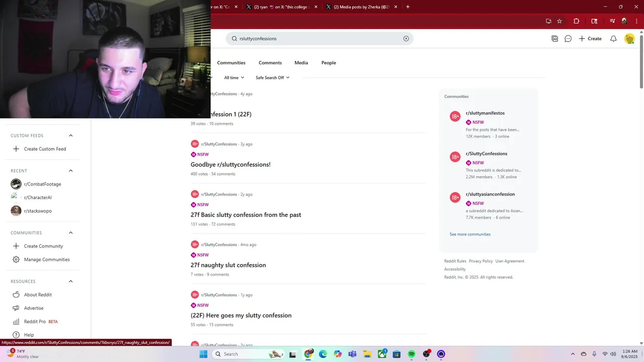The height and width of the screenshot is (362, 644).
Task: Open a new browser tab
Action: [x=408, y=7]
